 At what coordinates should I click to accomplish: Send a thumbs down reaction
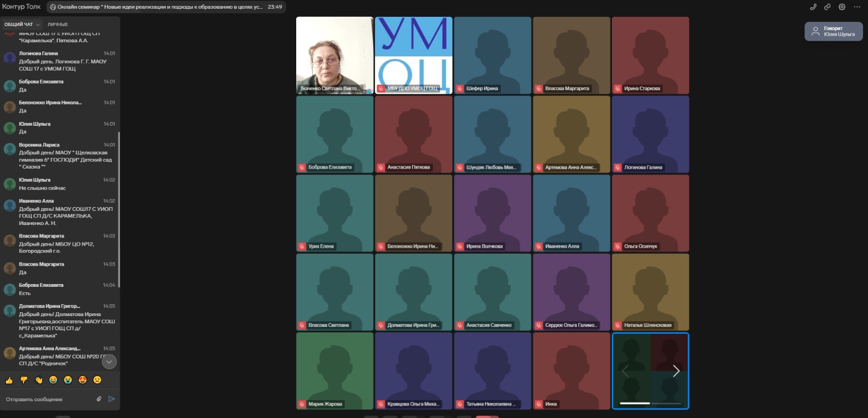[x=24, y=380]
